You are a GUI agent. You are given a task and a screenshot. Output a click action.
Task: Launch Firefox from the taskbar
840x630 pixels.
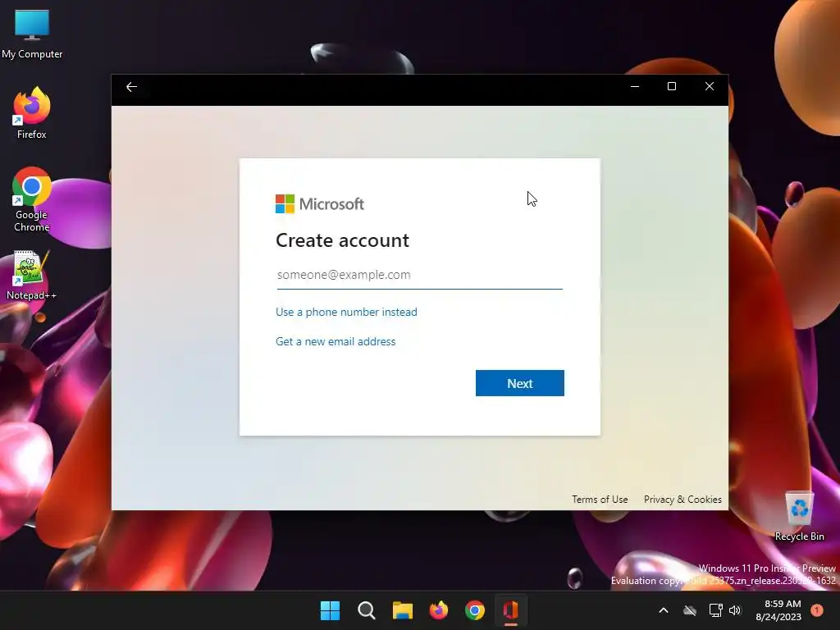pos(439,610)
